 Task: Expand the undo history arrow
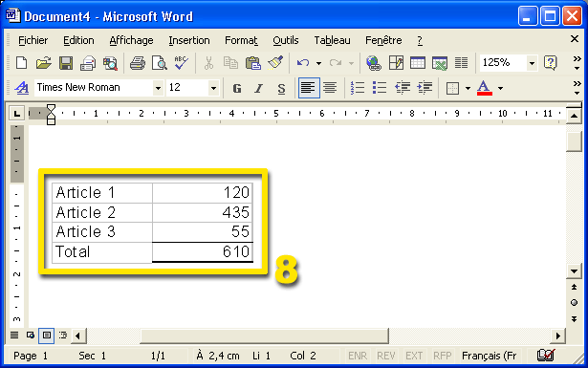coord(318,63)
